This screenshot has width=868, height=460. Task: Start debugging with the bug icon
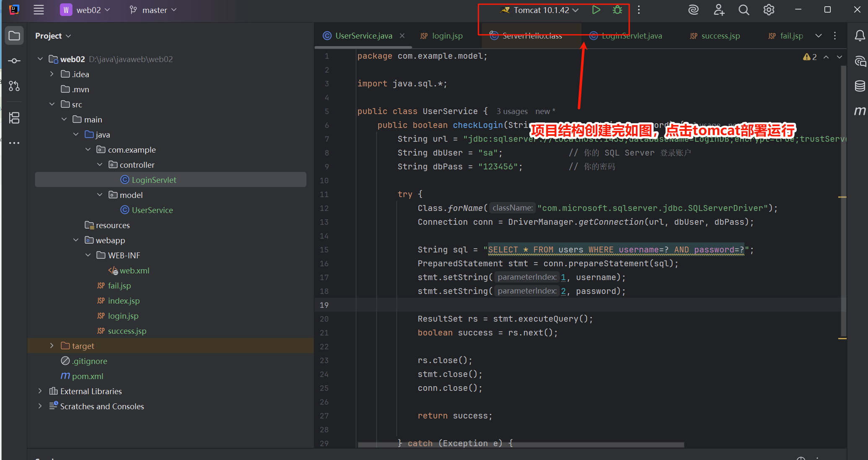click(617, 10)
